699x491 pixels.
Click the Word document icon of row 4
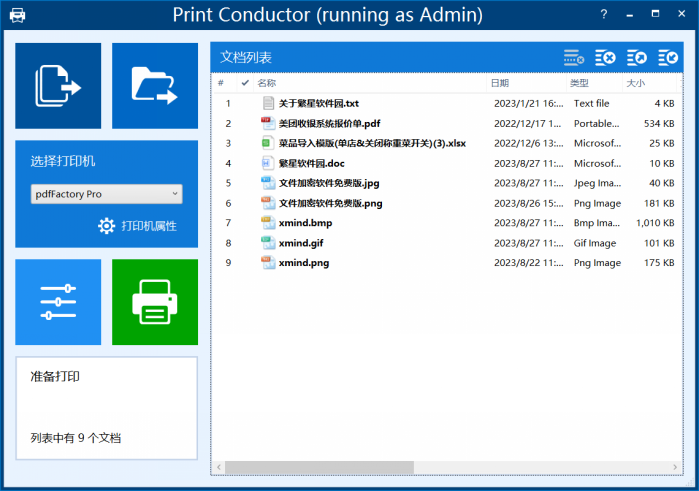pos(268,163)
